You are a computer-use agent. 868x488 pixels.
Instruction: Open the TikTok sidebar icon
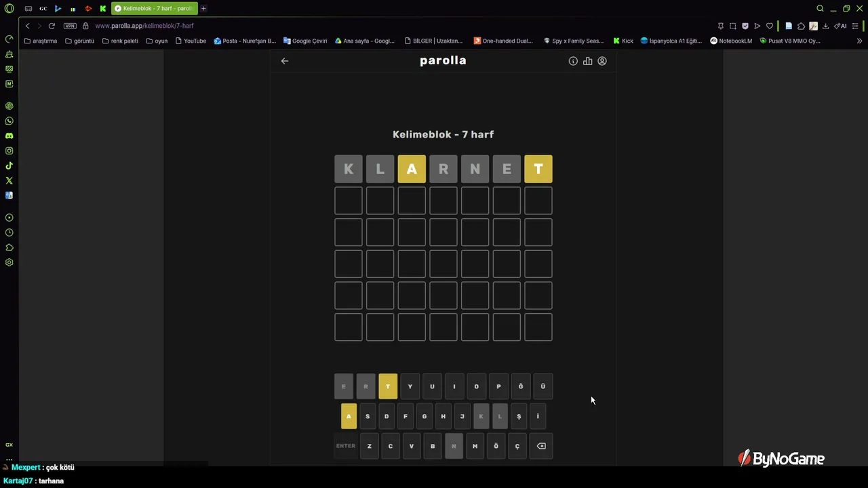click(x=9, y=166)
